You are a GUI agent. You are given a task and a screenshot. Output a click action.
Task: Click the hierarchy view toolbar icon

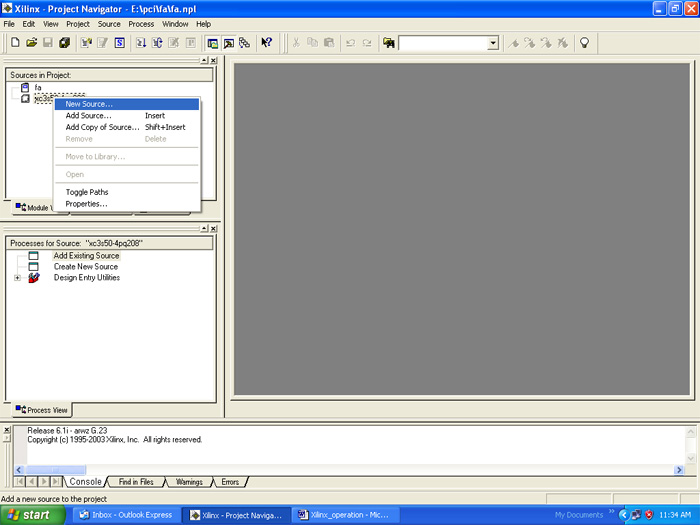244,43
